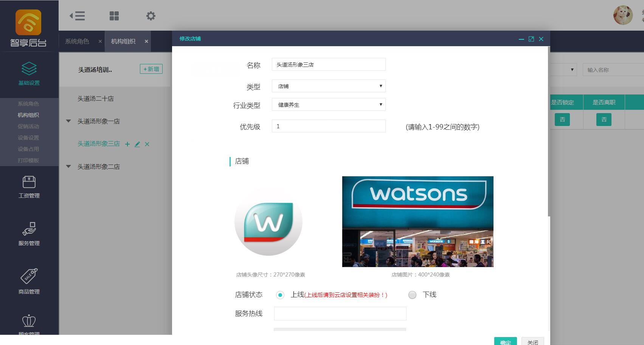This screenshot has height=345, width=644.
Task: Maximize the 修改店铺 dialog
Action: [531, 39]
